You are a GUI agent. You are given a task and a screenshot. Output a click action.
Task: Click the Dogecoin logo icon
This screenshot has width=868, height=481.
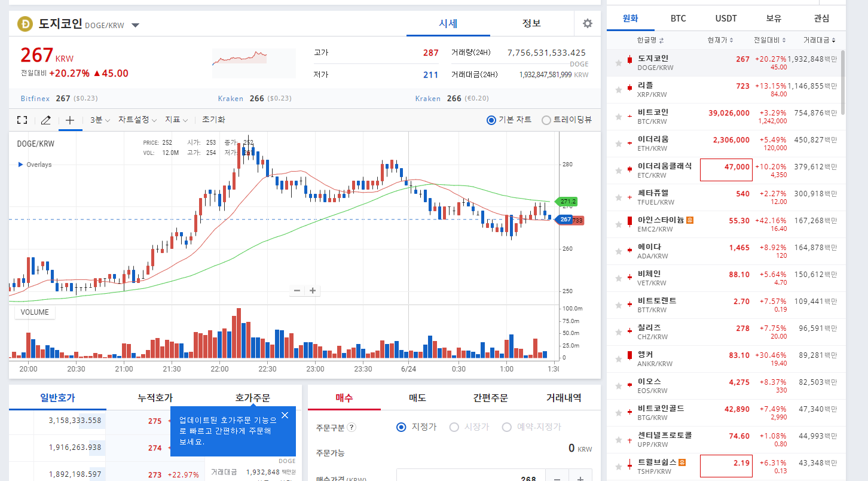26,24
